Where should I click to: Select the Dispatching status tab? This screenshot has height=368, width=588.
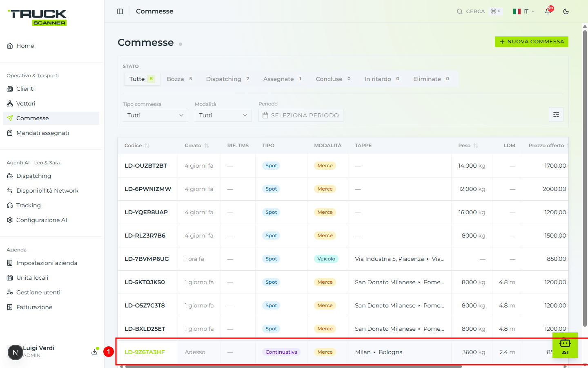click(x=227, y=79)
